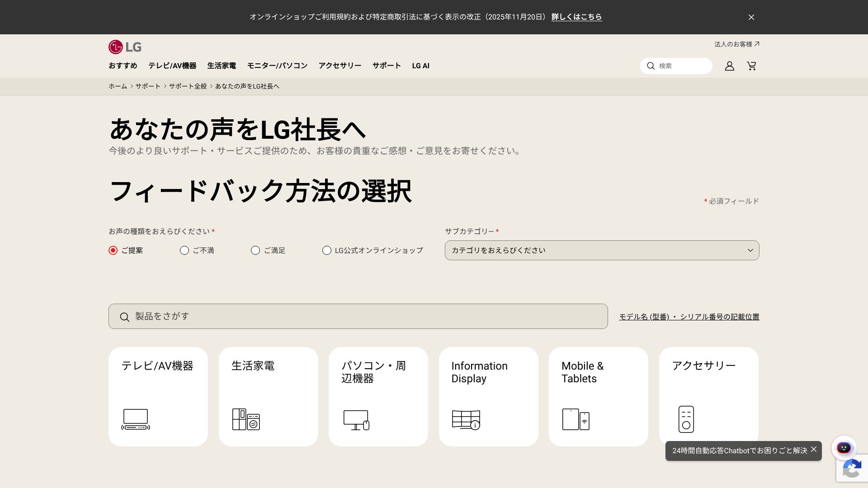Select the Information Display card title

(480, 372)
